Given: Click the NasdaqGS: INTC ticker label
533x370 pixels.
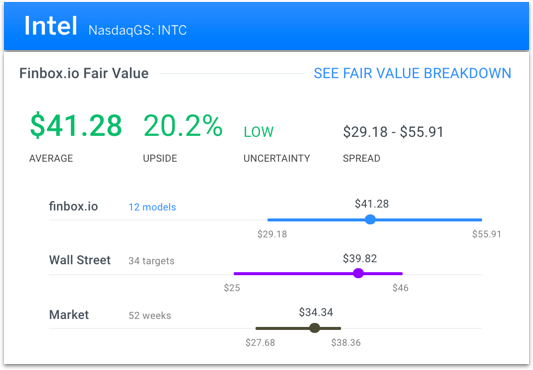Looking at the screenshot, I should 137,30.
